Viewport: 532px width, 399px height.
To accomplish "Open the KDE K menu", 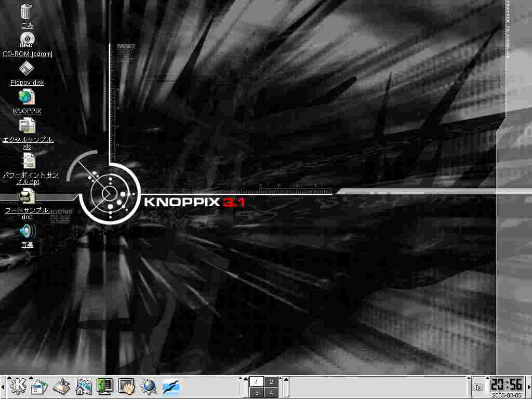I will [x=18, y=385].
